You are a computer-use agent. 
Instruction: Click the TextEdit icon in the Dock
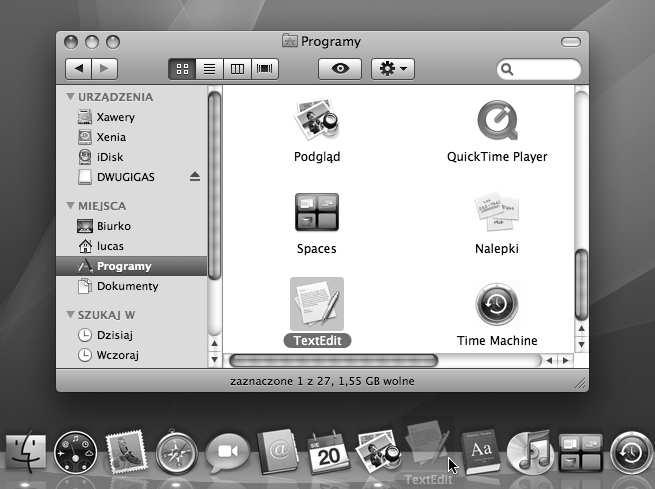coord(427,443)
